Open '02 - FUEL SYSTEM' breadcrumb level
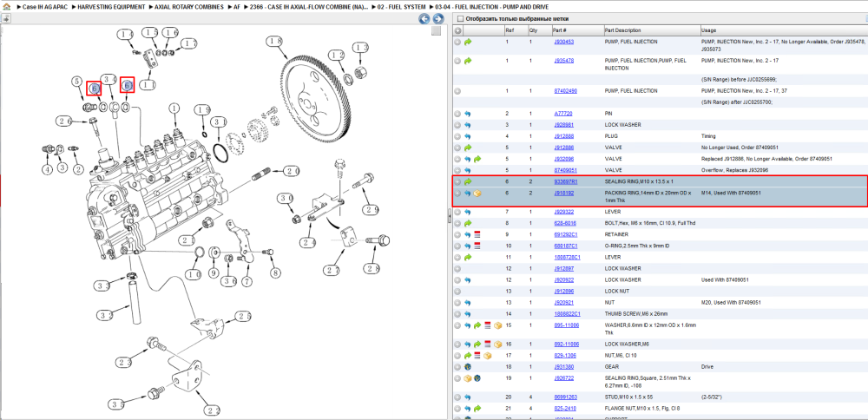The image size is (868, 420). click(x=402, y=9)
